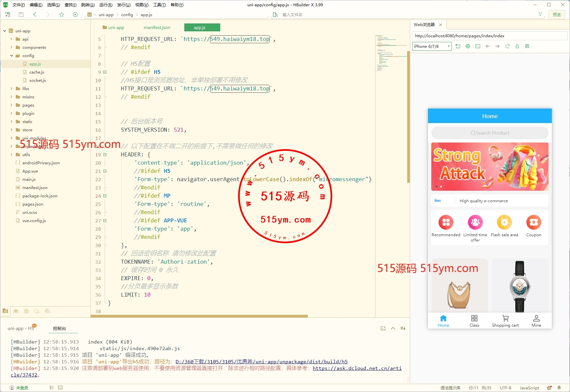Viewport: 570px width, 392px height.
Task: Open the browser devtools console icon
Action: point(478,46)
